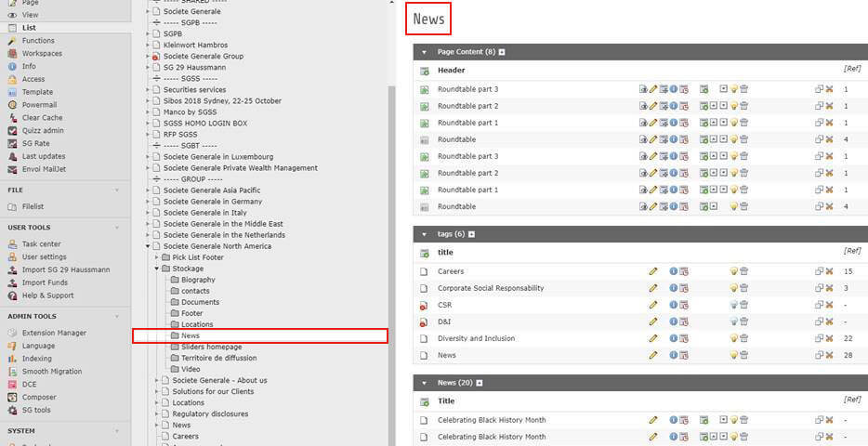868x446 pixels.
Task: Click the Clear Cache module icon
Action: [12, 118]
